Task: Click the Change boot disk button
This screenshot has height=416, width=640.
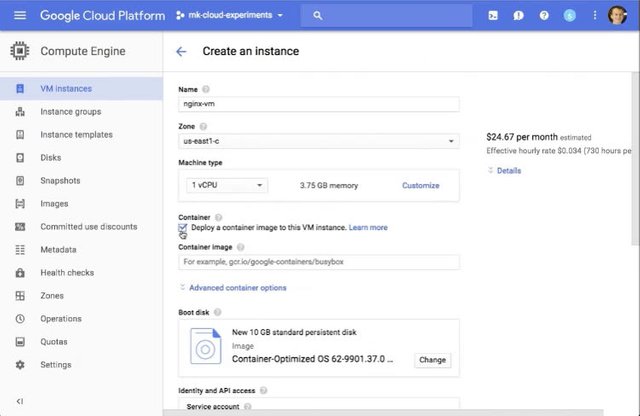Action: coord(432,360)
